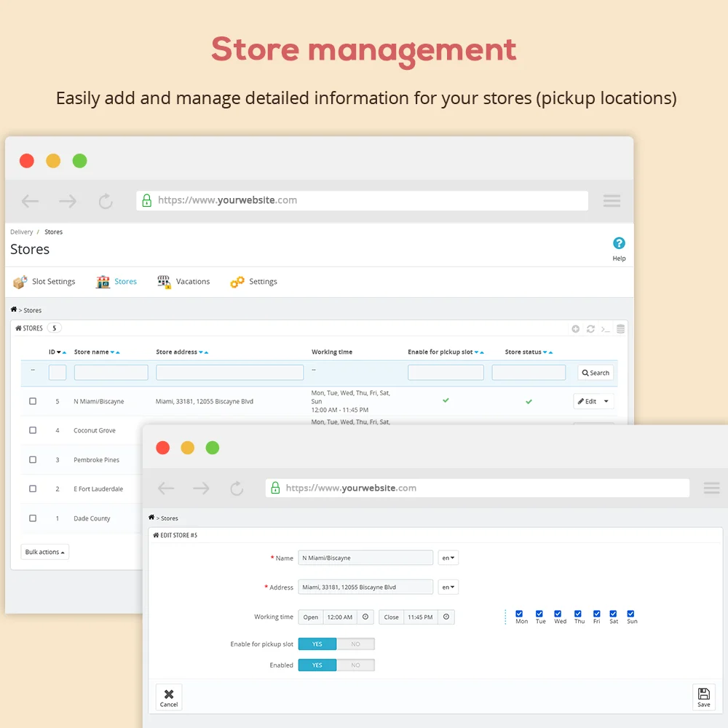Click Search button in stores filter row

click(596, 373)
